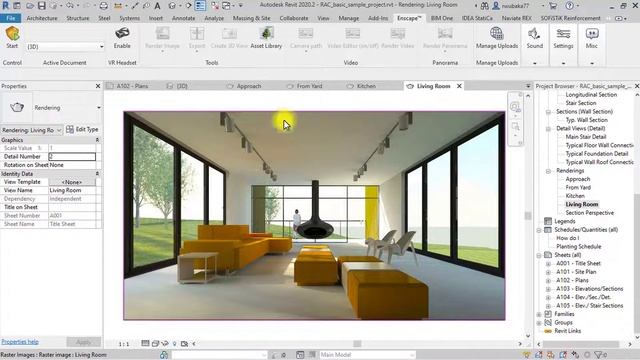Viewport: 640px width, 360px height.
Task: Open the File menu tab
Action: 11,18
